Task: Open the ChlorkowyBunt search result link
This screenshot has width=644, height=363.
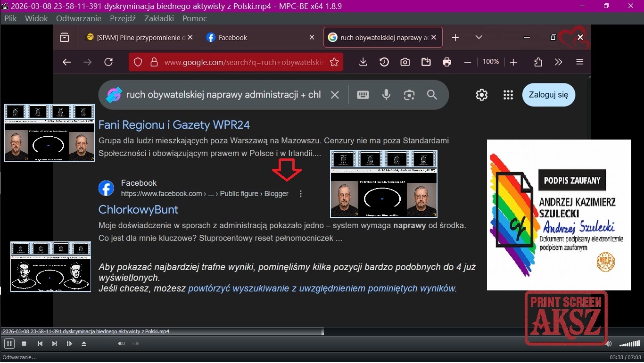Action: (138, 209)
